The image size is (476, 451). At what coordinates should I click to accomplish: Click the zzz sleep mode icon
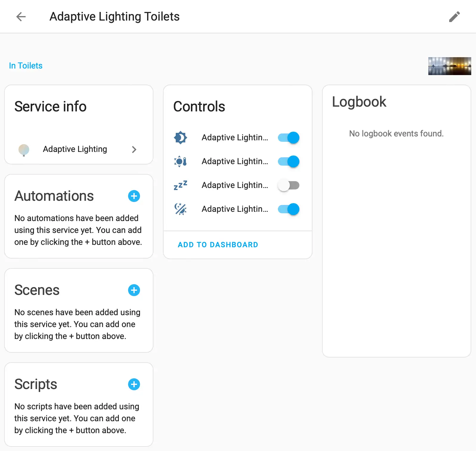[181, 185]
